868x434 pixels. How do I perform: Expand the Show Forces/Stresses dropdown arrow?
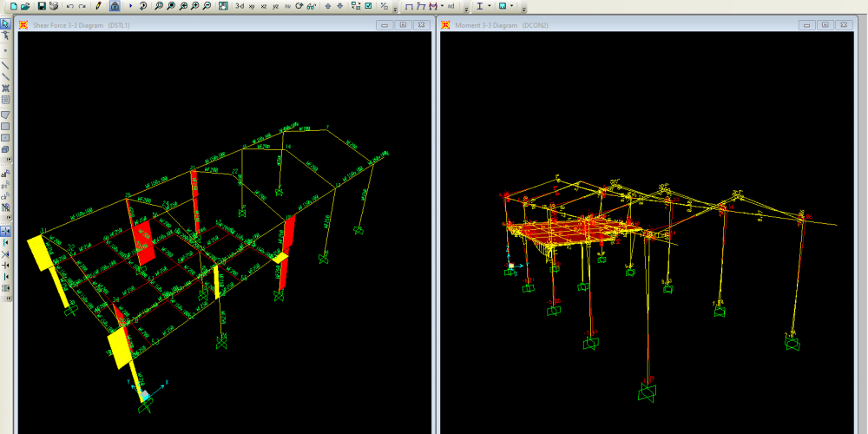click(443, 5)
